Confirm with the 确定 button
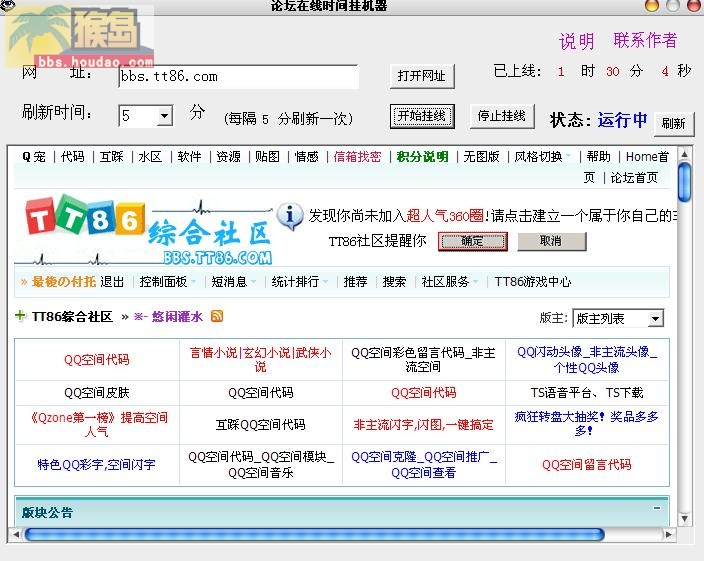The image size is (704, 561). pos(472,241)
